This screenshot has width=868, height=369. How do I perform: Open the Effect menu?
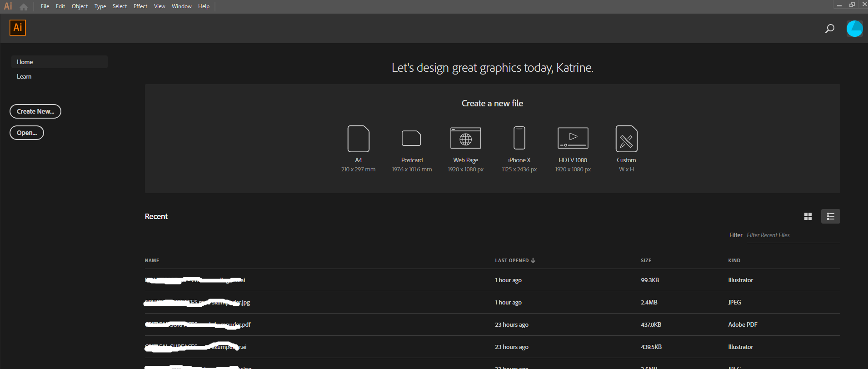pos(140,6)
